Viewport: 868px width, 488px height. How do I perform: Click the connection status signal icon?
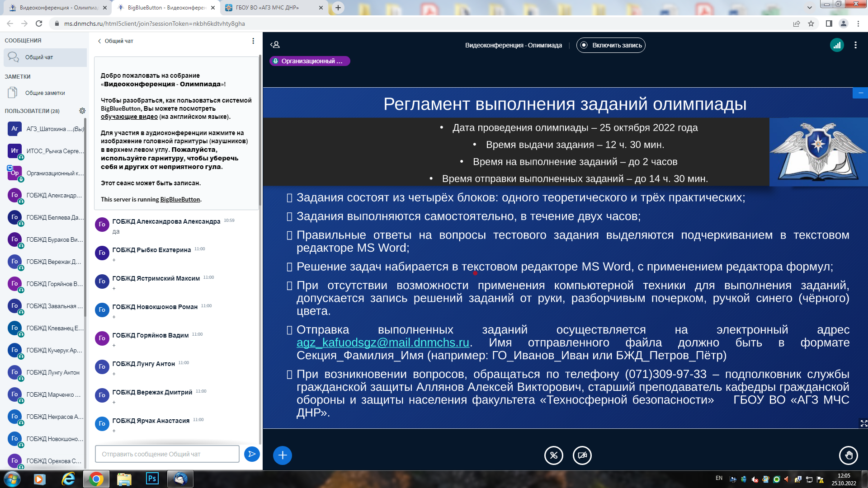(x=837, y=45)
